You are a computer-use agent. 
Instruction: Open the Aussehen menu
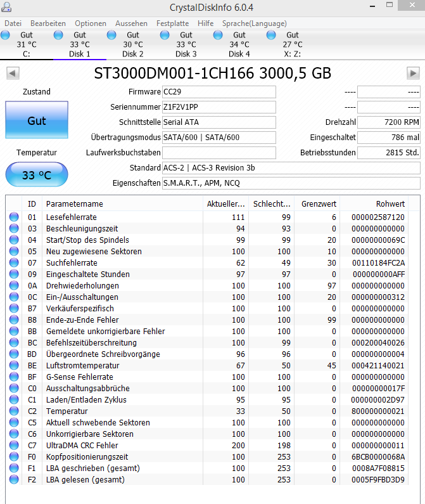tap(131, 23)
